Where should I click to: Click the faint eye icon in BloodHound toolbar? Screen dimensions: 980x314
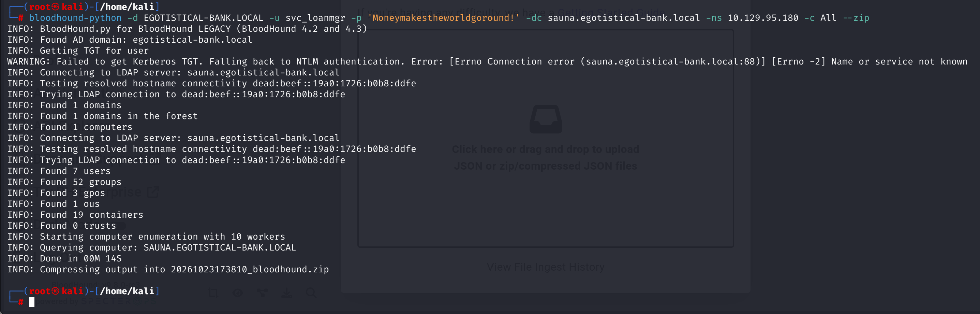tap(238, 293)
